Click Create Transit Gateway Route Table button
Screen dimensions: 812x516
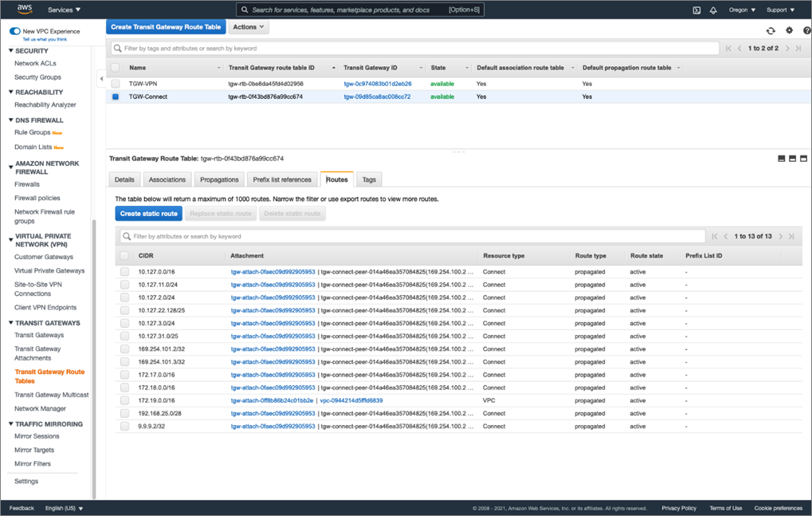coord(166,27)
